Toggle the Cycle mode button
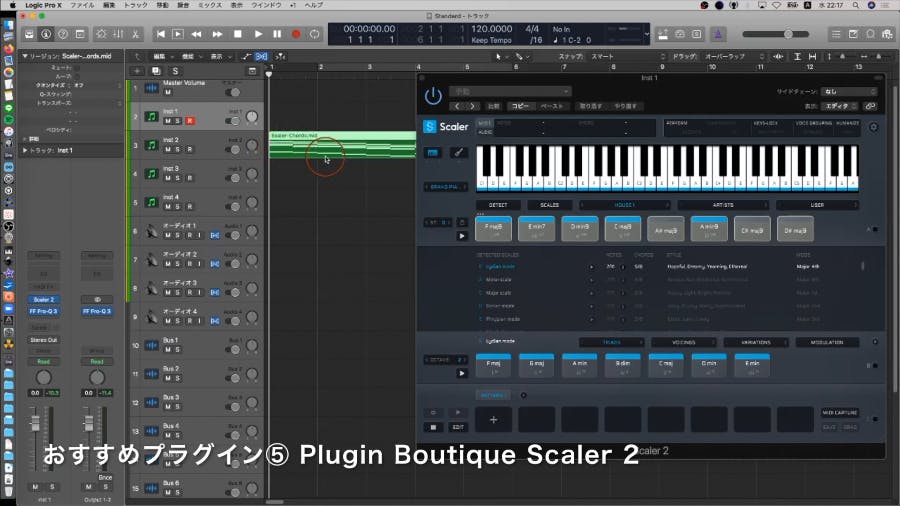 [x=315, y=34]
